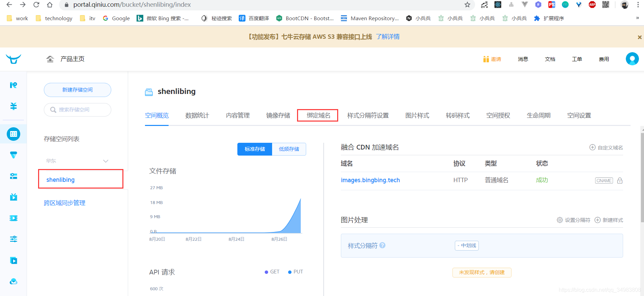Toggle the GET series legend

click(272, 272)
